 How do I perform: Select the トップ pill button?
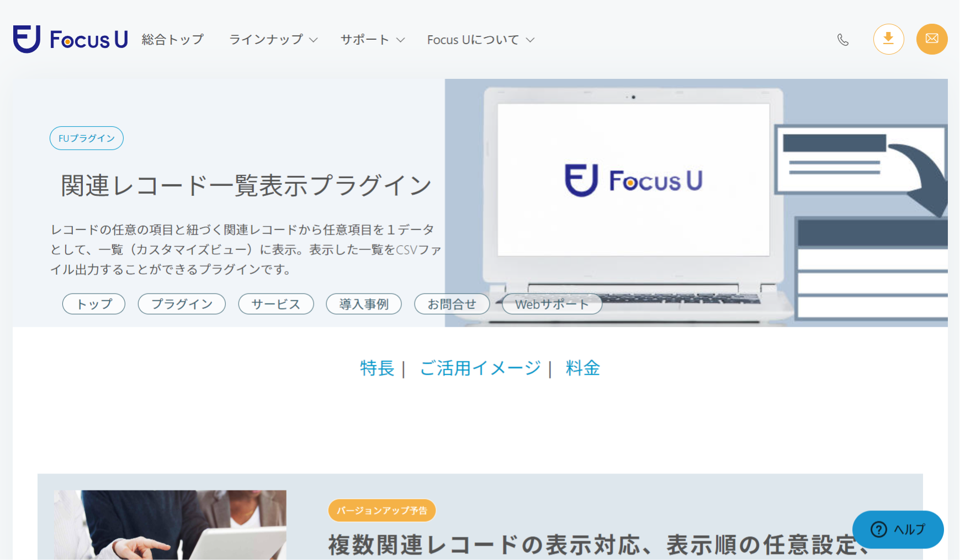(94, 304)
